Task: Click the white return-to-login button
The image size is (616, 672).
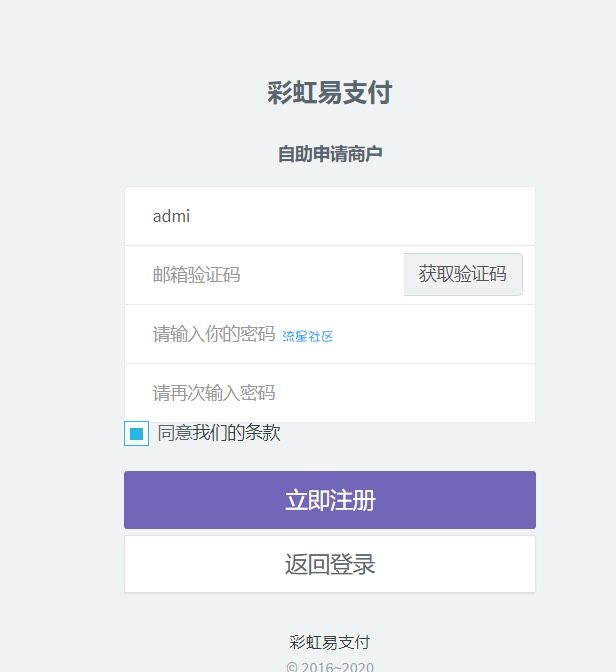Action: point(330,564)
